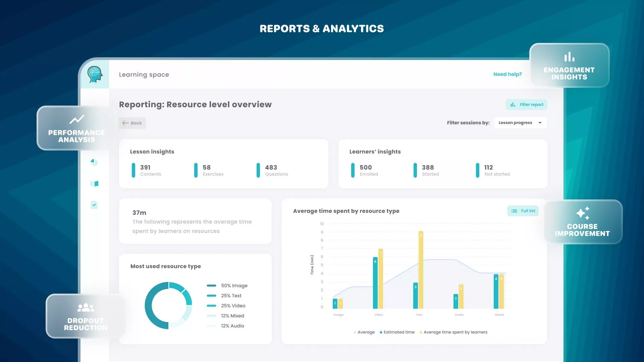The width and height of the screenshot is (644, 362).
Task: Click the Learning space header title
Action: (144, 74)
